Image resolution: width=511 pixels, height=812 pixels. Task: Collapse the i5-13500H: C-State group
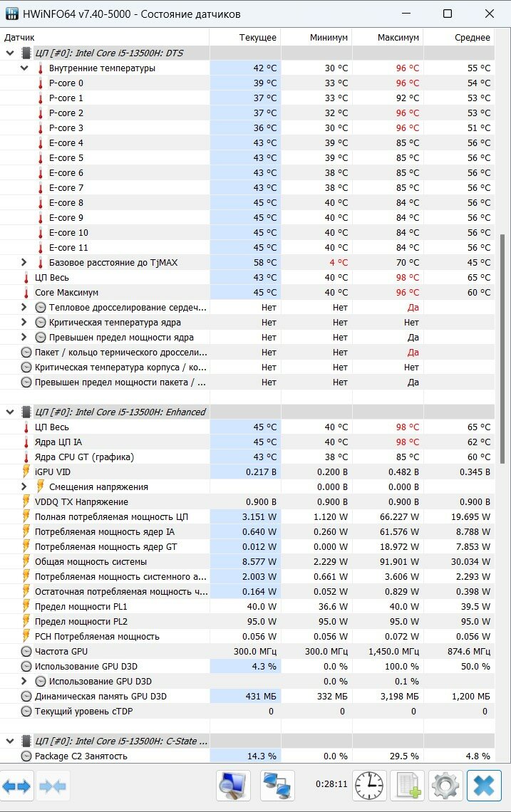(10, 741)
